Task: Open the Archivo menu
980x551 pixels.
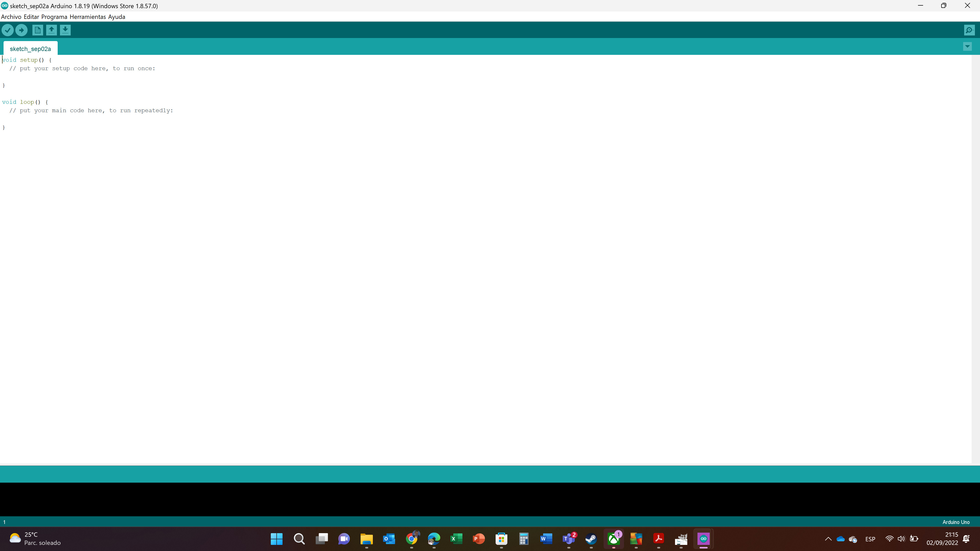Action: 11,17
